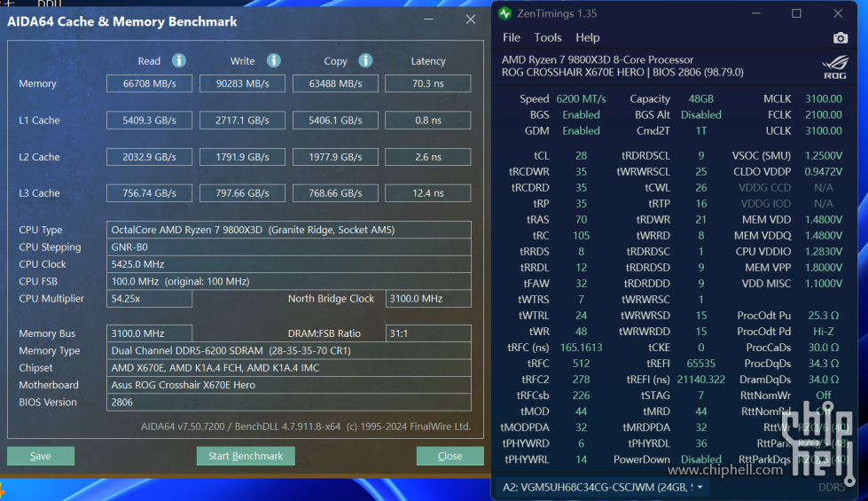Click the FCLK 2100.00 value
Screen dimensions: 868x501
pyautogui.click(x=823, y=115)
